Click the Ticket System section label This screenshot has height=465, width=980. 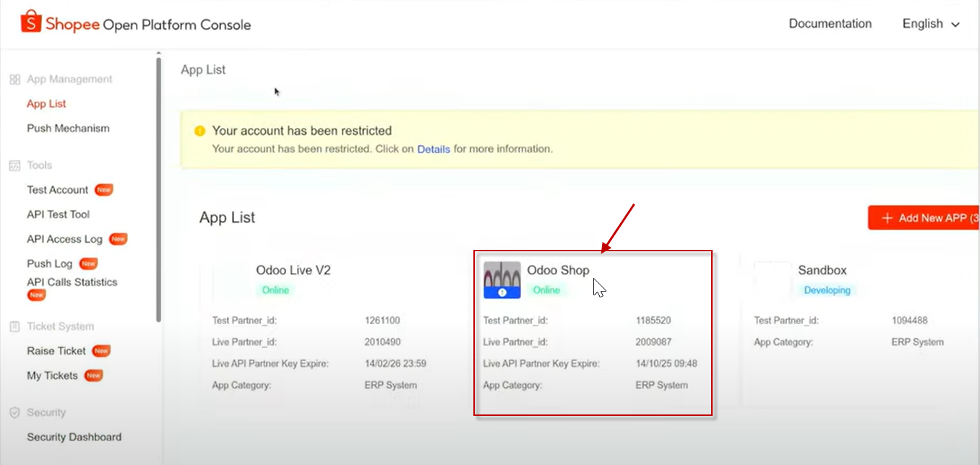pos(61,326)
